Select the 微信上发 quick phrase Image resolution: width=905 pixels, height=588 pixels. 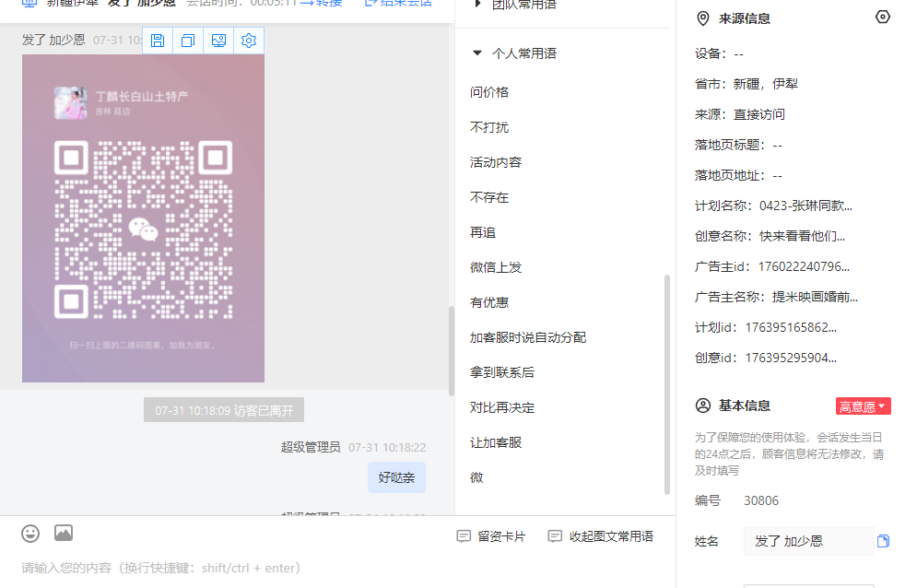(x=496, y=267)
